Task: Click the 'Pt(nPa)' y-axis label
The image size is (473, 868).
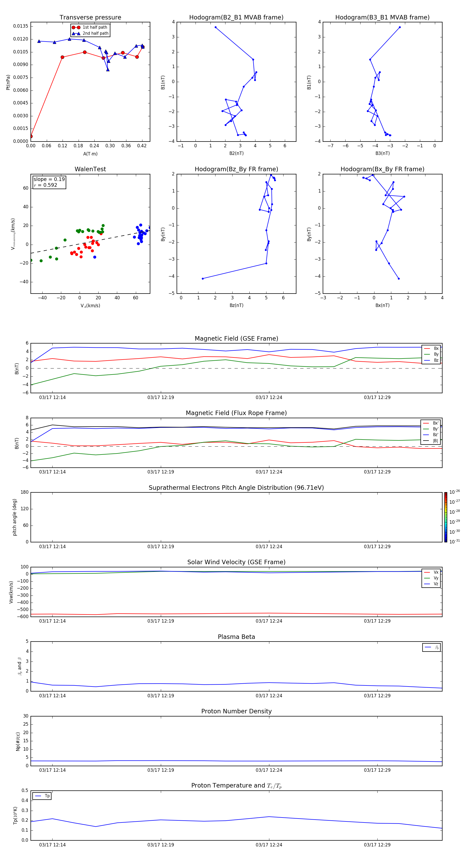Action: 8,82
